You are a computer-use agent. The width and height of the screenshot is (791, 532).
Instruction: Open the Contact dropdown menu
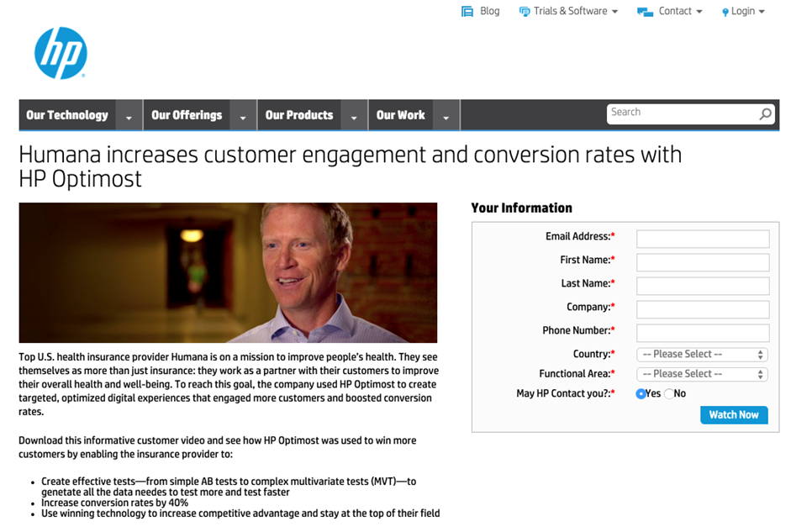tap(680, 11)
